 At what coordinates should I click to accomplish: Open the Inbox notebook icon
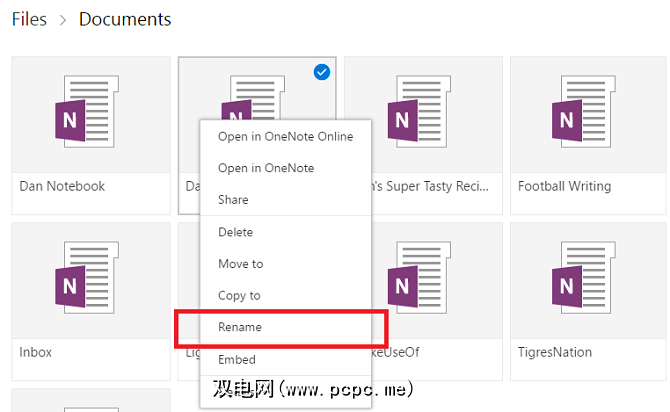(87, 278)
